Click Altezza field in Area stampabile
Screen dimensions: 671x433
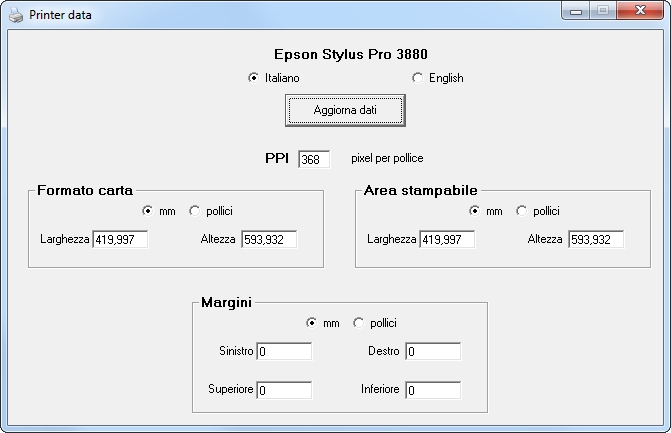click(x=596, y=239)
